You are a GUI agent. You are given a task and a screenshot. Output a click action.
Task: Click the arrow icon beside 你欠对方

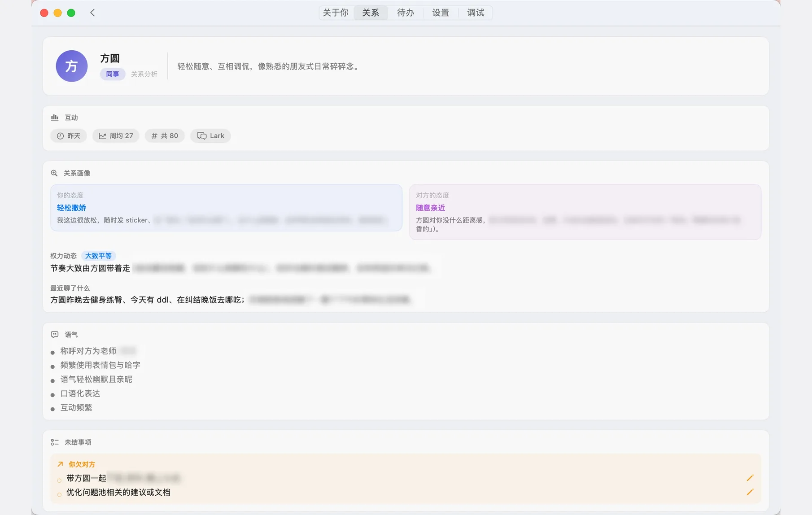click(60, 464)
